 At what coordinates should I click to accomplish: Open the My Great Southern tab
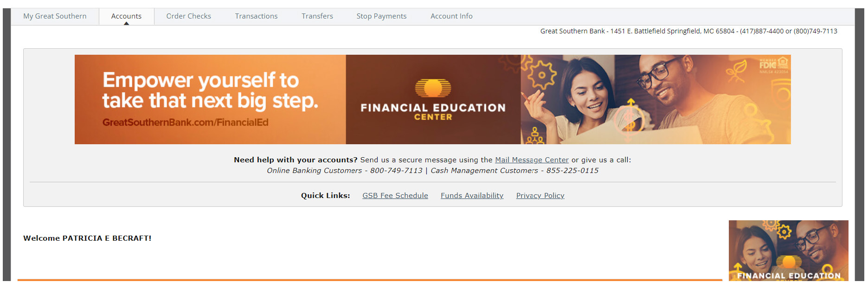point(55,16)
